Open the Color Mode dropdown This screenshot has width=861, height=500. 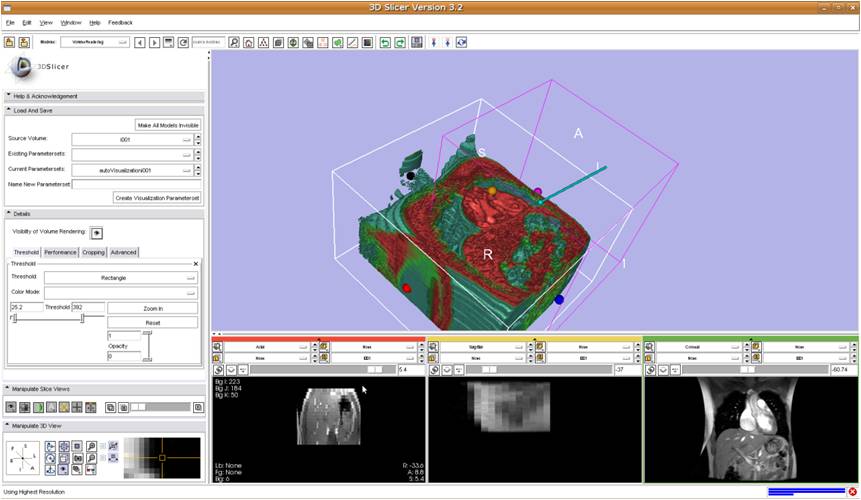point(120,293)
